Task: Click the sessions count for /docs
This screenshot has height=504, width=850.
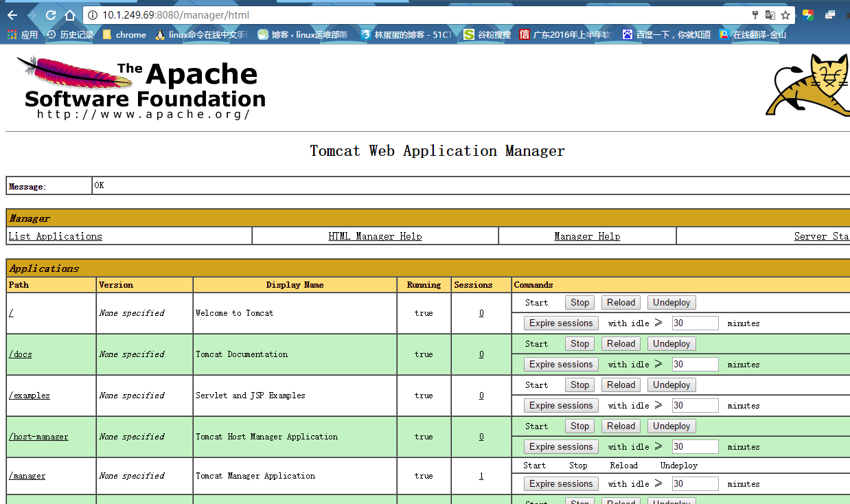Action: pos(481,354)
